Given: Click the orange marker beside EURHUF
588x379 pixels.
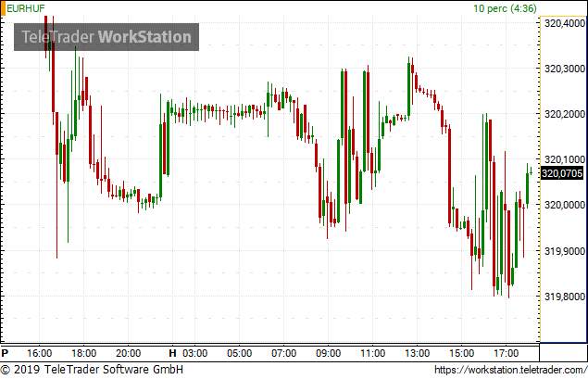Looking at the screenshot, I should (x=3, y=8).
